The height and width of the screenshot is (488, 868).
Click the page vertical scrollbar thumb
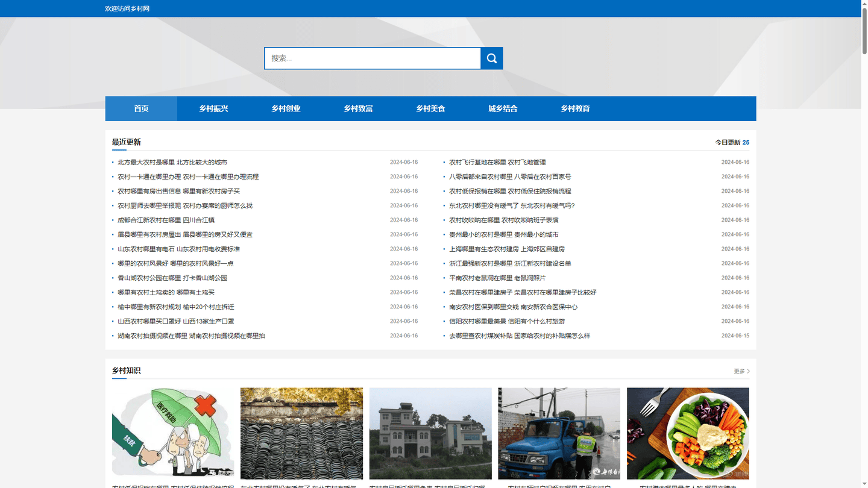pos(864,30)
